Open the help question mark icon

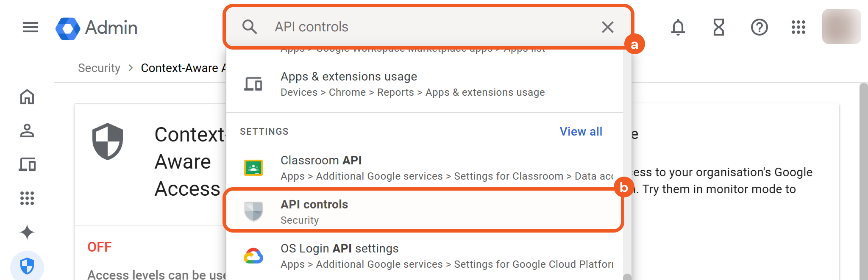coord(759,28)
